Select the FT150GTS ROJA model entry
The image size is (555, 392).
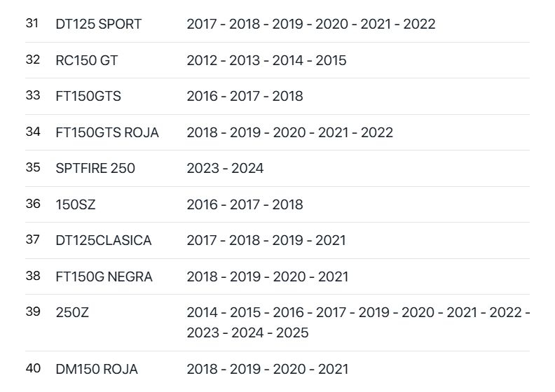coord(107,133)
